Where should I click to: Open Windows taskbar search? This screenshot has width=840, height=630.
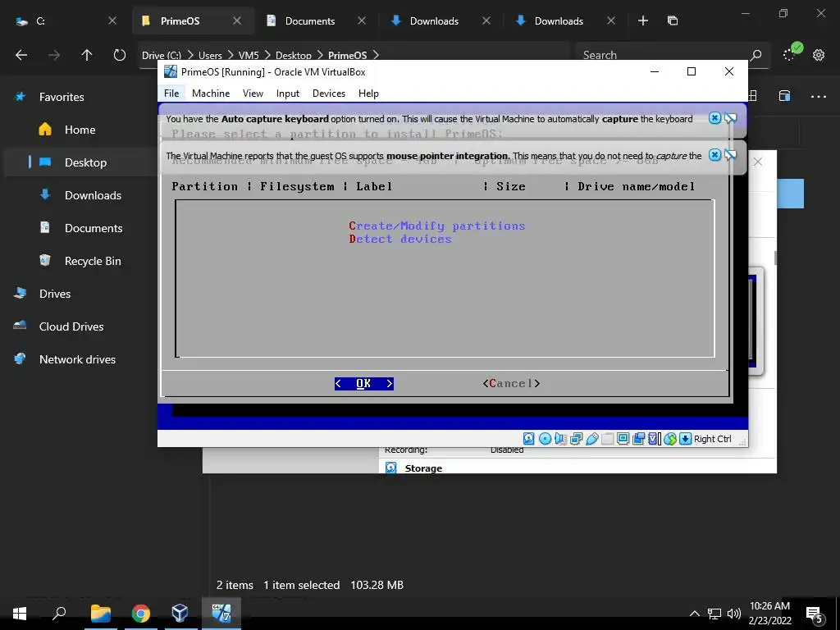pos(59,614)
